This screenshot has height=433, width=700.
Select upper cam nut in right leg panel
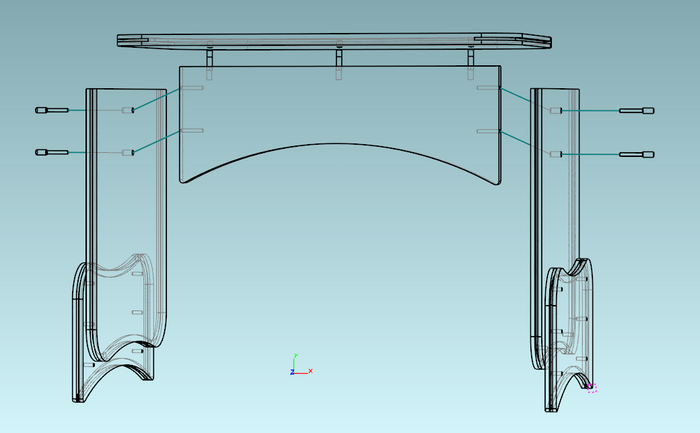(556, 111)
